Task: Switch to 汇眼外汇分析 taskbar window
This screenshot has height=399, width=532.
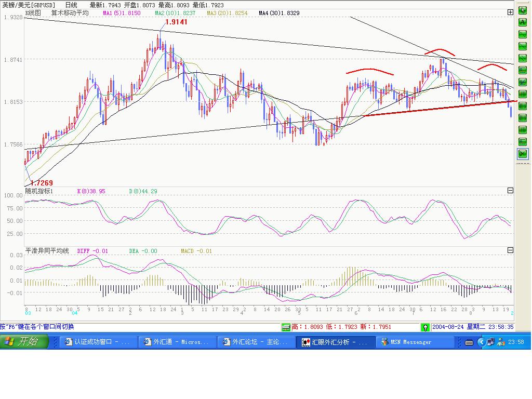Action: pyautogui.click(x=335, y=342)
